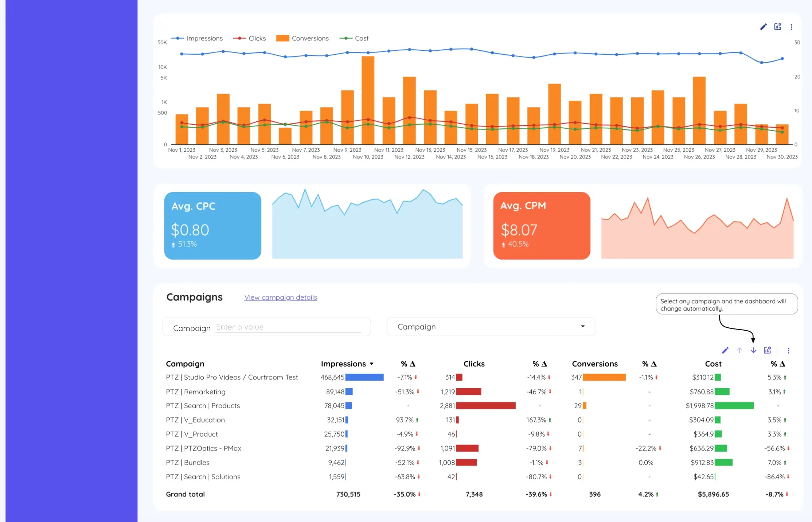Sort by Clicks column header
812x522 pixels.
click(x=474, y=364)
